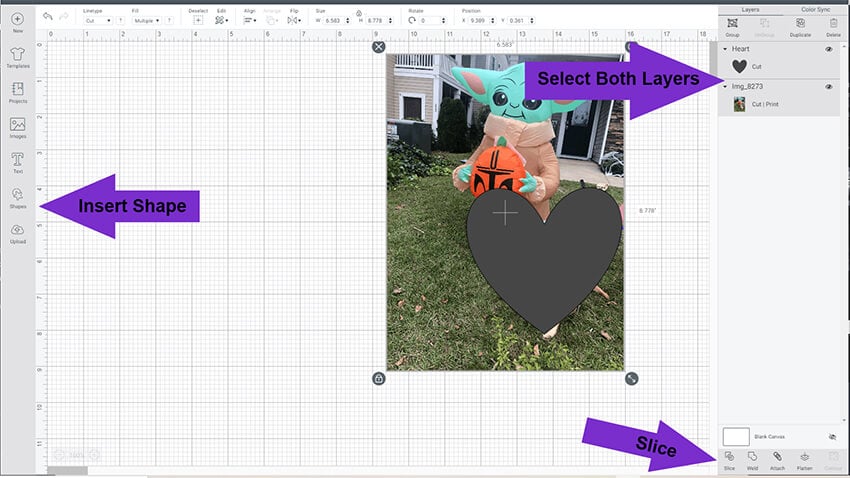Viewport: 850px width, 478px height.
Task: Click the Delete trash icon
Action: click(x=833, y=23)
